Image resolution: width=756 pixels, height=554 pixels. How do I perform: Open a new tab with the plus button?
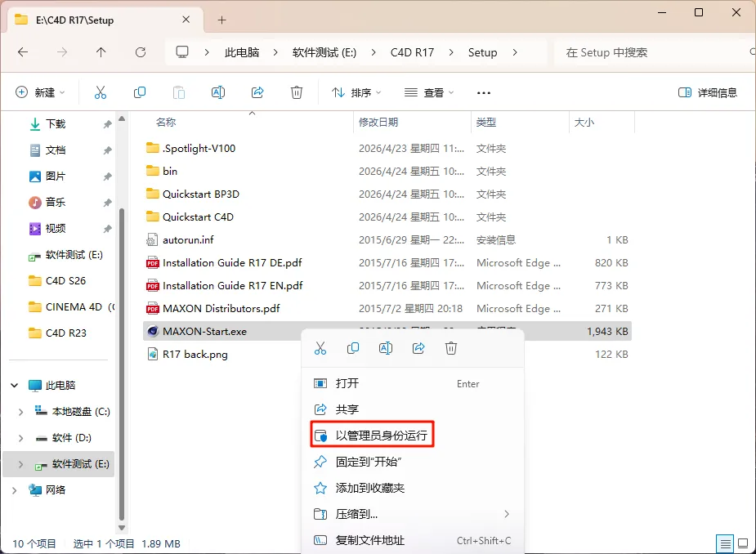point(221,20)
